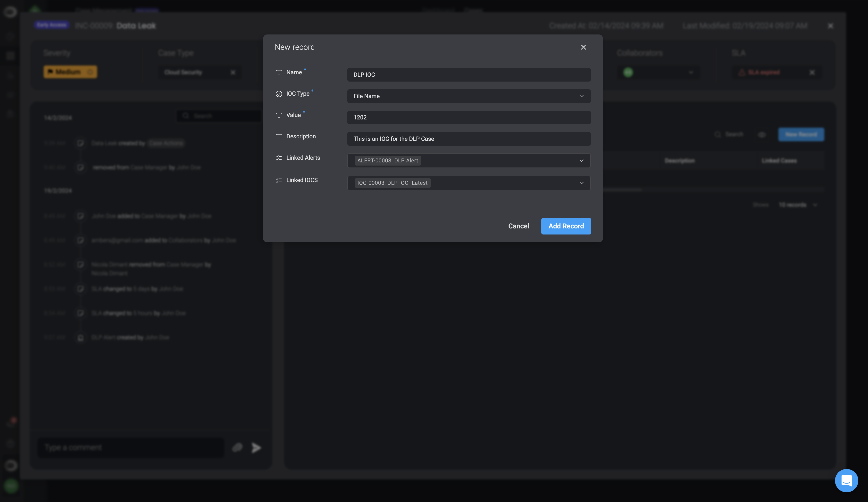Screen dimensions: 868x502
Task: Click the blurred New Record button
Action: point(801,134)
